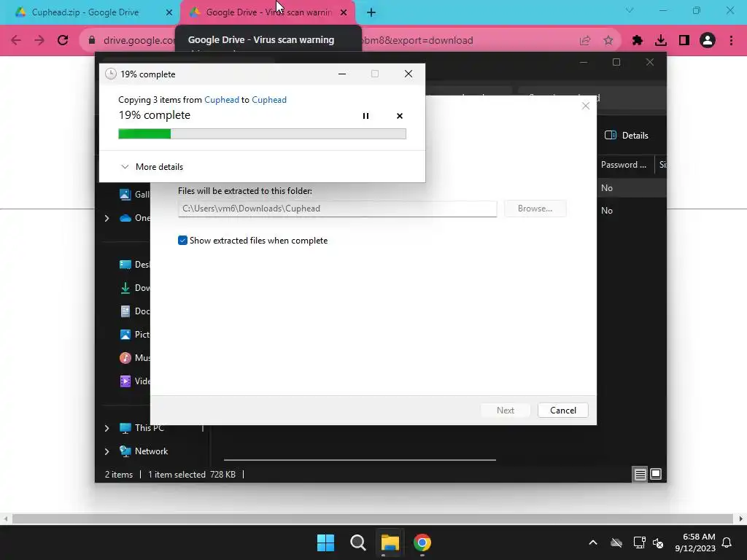Open the Cuphead source link

click(222, 99)
